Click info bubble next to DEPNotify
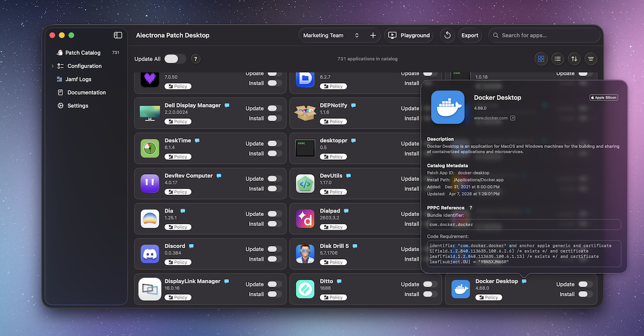Viewport: 644px width, 336px height. pyautogui.click(x=353, y=106)
